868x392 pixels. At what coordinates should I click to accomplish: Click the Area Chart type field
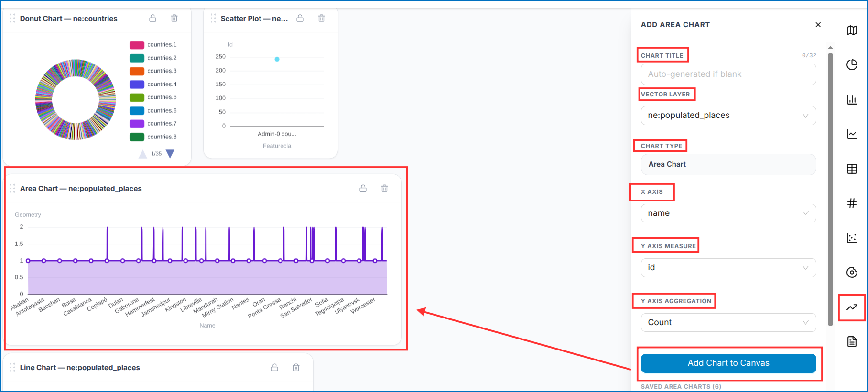728,164
